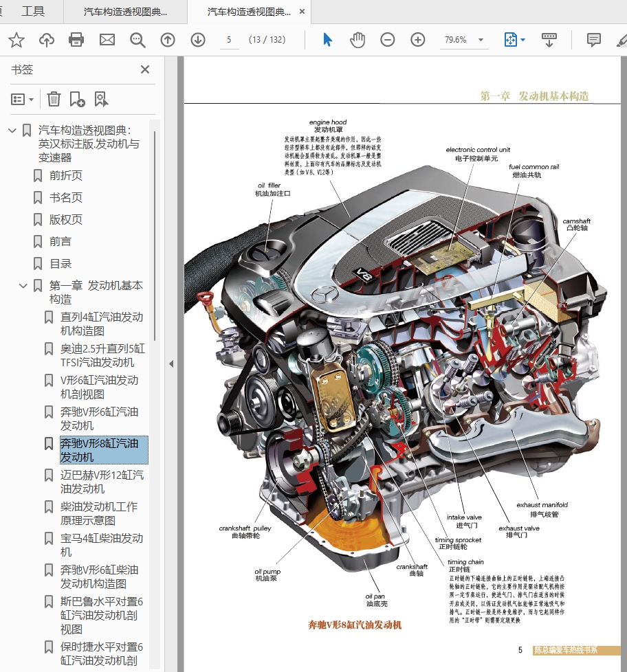Click the email envelope icon
This screenshot has height=672, width=627.
(107, 40)
